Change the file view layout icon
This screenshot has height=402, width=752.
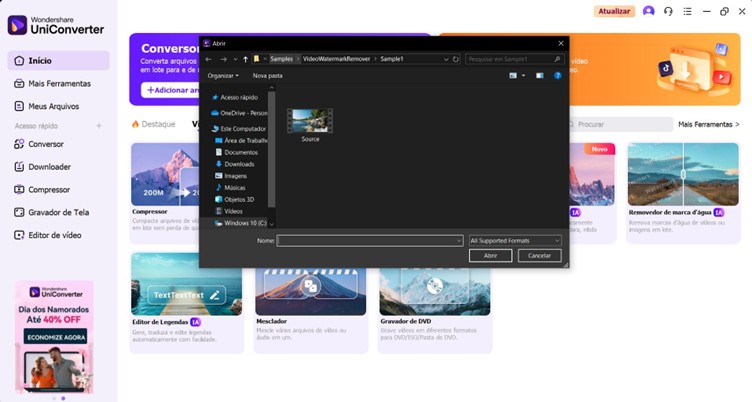513,76
